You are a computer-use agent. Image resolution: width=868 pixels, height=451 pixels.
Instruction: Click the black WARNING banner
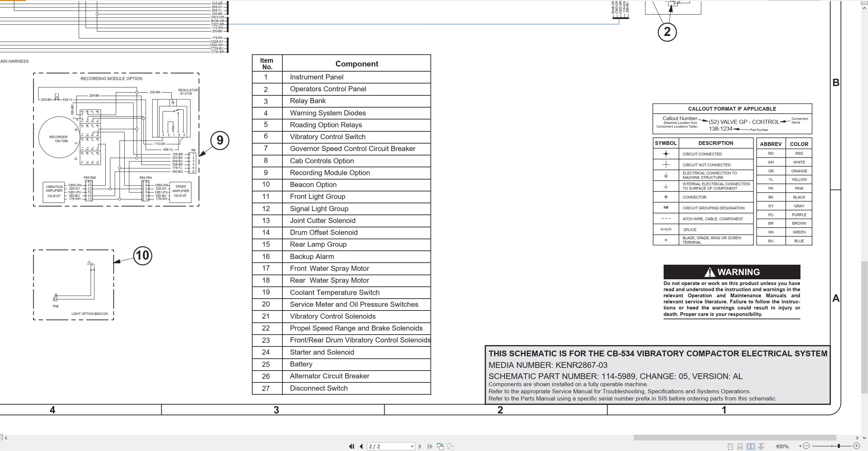pos(732,272)
